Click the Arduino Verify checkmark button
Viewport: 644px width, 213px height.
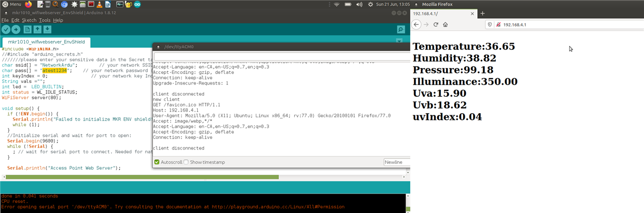click(x=6, y=30)
